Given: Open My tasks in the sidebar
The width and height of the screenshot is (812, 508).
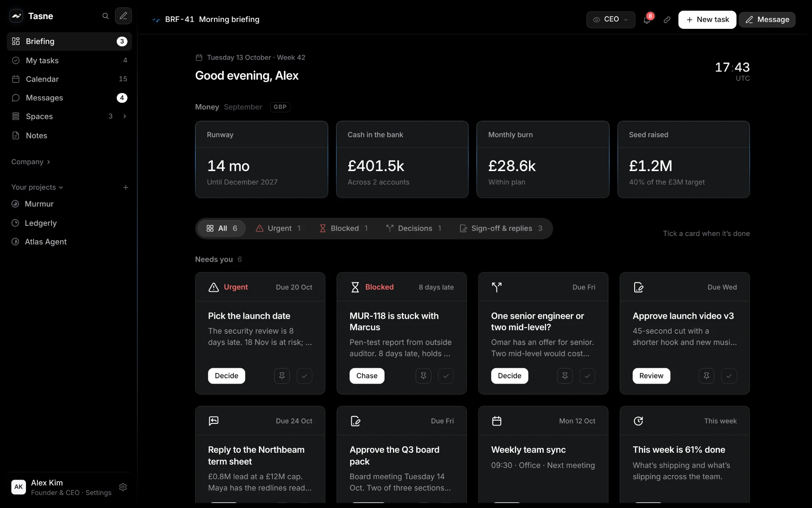Looking at the screenshot, I should pos(69,61).
